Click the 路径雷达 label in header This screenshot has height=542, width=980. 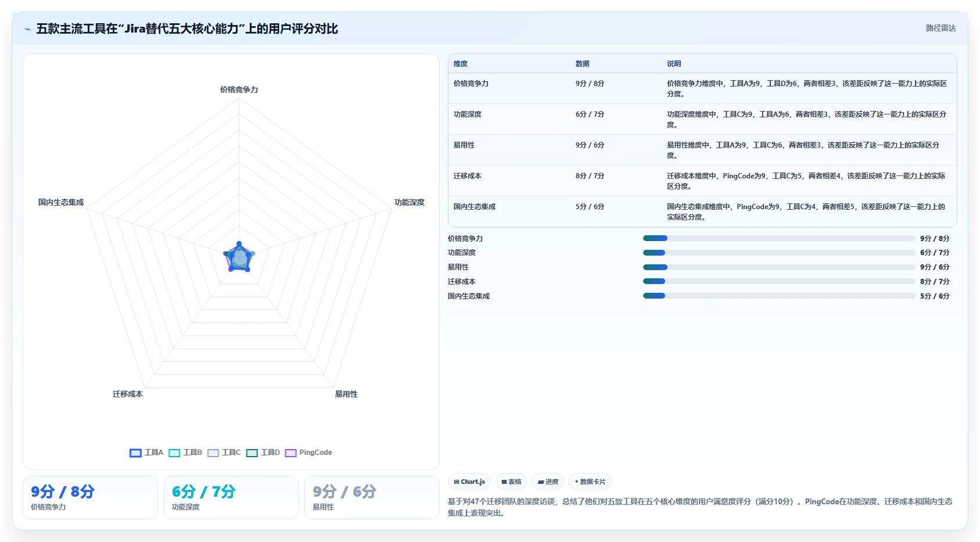point(940,28)
